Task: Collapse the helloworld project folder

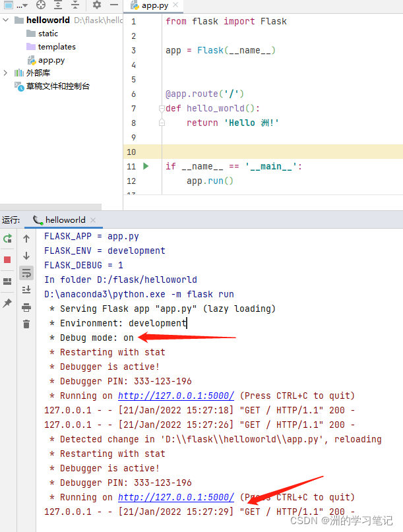Action: (5, 20)
